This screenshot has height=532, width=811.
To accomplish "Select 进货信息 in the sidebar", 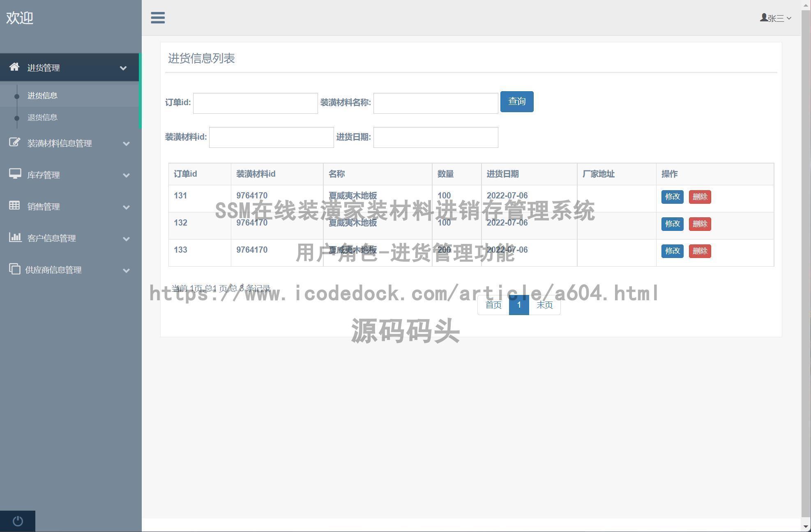I will pyautogui.click(x=43, y=95).
